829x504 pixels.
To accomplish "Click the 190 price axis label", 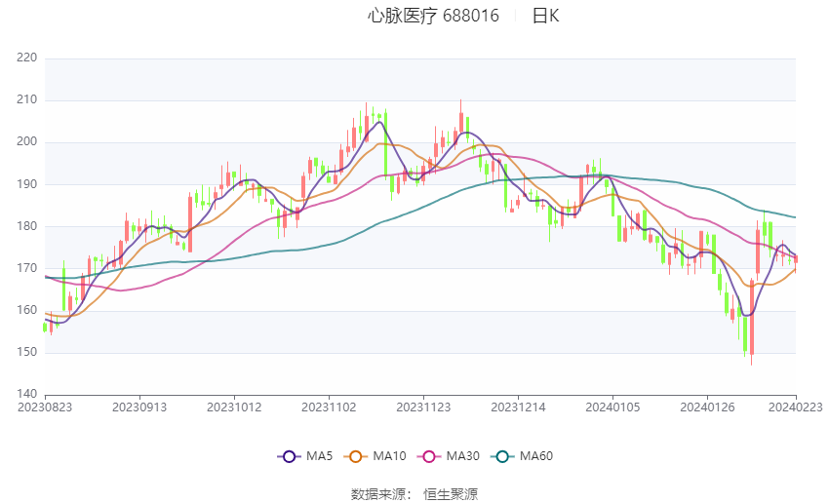I will tap(27, 184).
